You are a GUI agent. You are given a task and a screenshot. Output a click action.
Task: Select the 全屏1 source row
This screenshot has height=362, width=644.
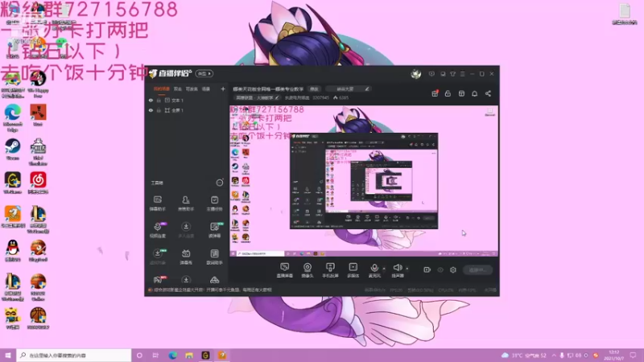coord(187,110)
